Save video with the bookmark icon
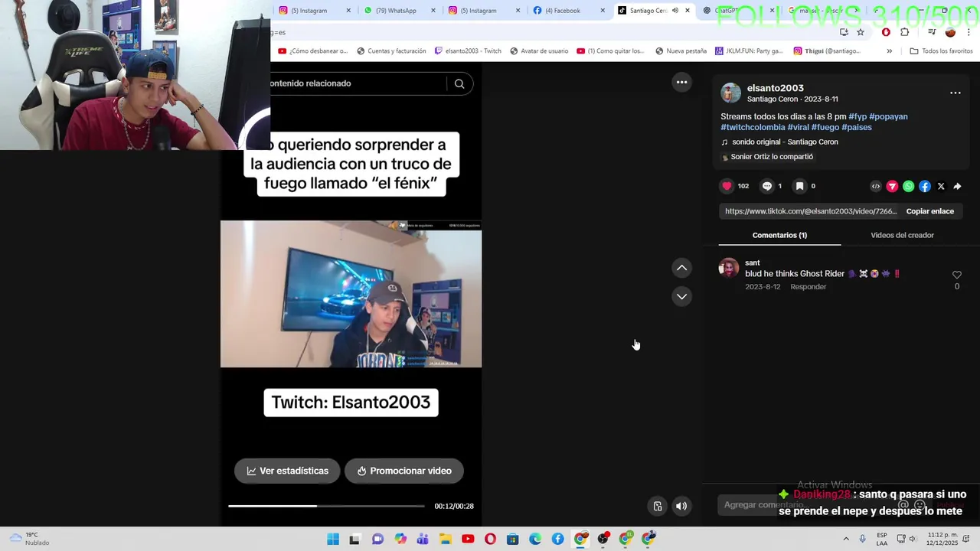Viewport: 980px width, 551px height. [799, 186]
